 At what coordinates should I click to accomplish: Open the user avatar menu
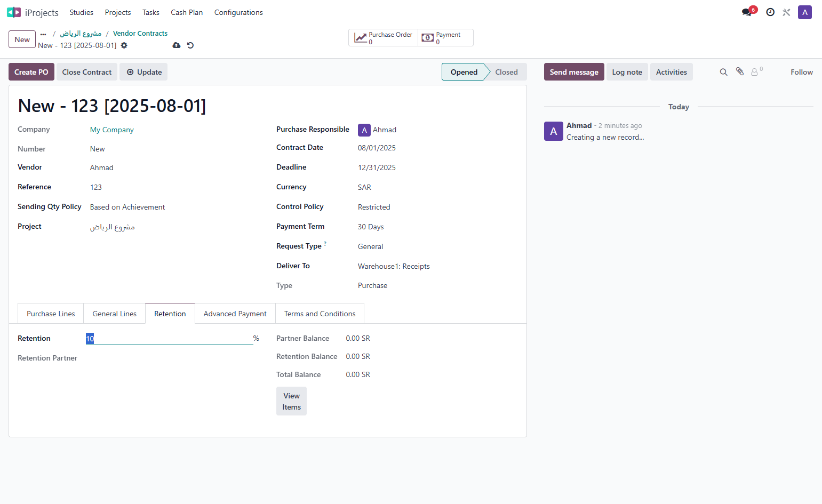pos(805,12)
